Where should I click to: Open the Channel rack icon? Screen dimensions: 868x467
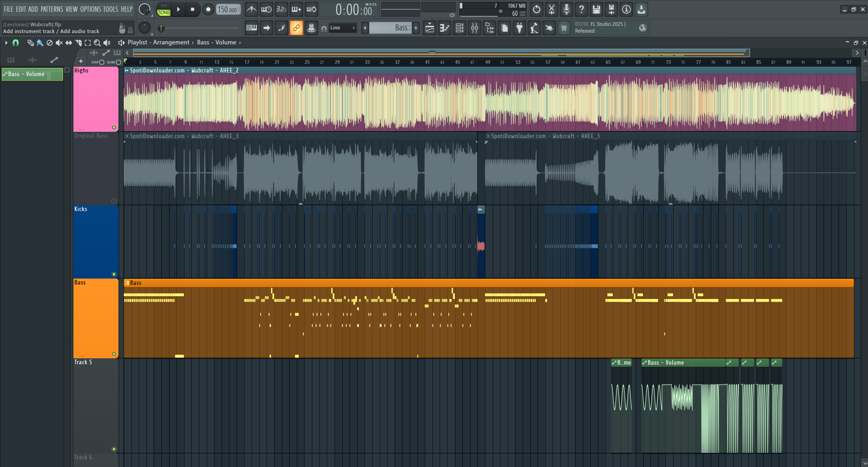pos(460,28)
